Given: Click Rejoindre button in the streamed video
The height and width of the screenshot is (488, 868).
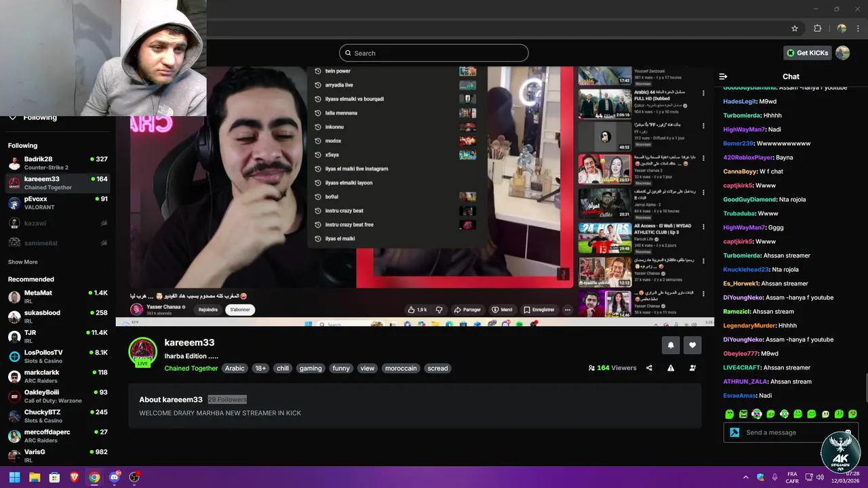Looking at the screenshot, I should pos(208,309).
